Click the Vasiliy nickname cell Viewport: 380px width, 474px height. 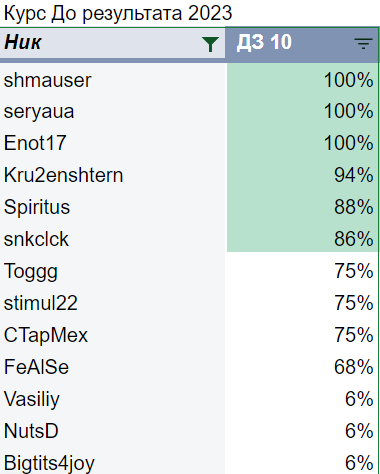(113, 399)
